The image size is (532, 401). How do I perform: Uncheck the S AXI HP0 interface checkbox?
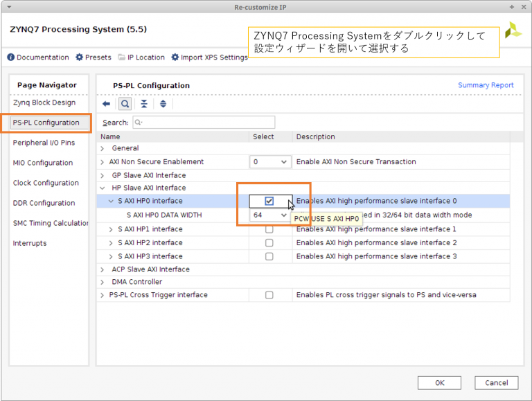coord(269,202)
